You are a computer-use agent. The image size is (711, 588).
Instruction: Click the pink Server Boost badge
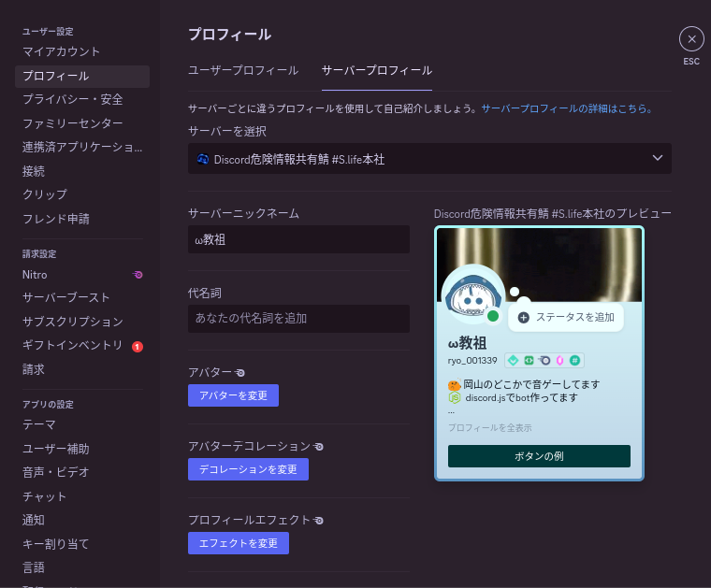[x=559, y=360]
